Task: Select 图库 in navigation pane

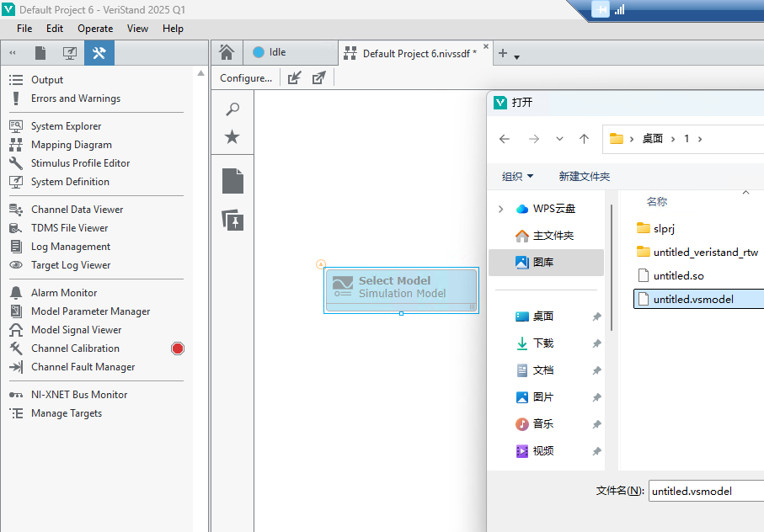Action: point(546,263)
